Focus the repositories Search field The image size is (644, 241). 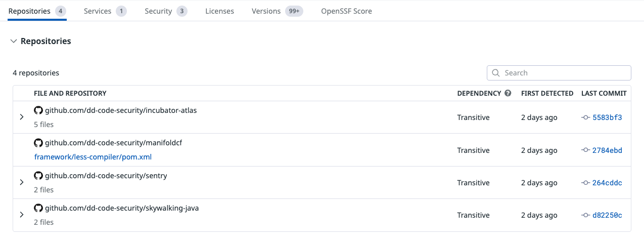(x=564, y=73)
